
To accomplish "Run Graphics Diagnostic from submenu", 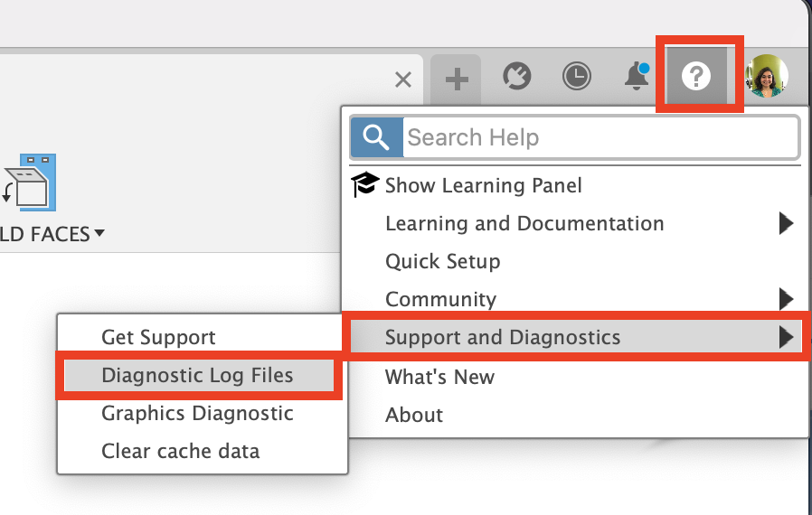I will [x=197, y=413].
